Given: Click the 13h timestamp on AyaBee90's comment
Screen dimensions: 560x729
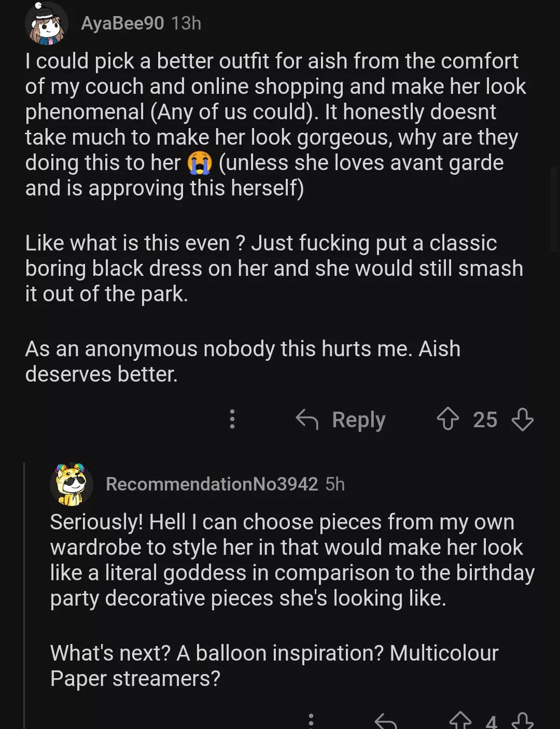Looking at the screenshot, I should pyautogui.click(x=186, y=23).
